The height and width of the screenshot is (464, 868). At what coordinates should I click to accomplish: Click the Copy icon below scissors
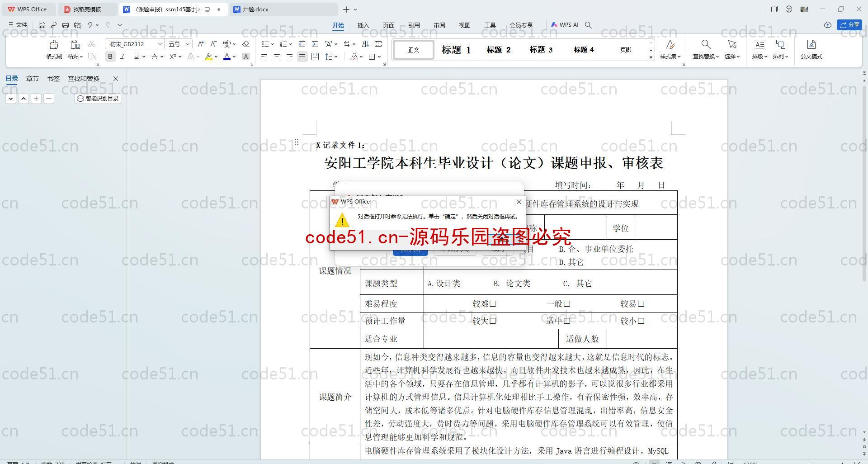point(92,57)
